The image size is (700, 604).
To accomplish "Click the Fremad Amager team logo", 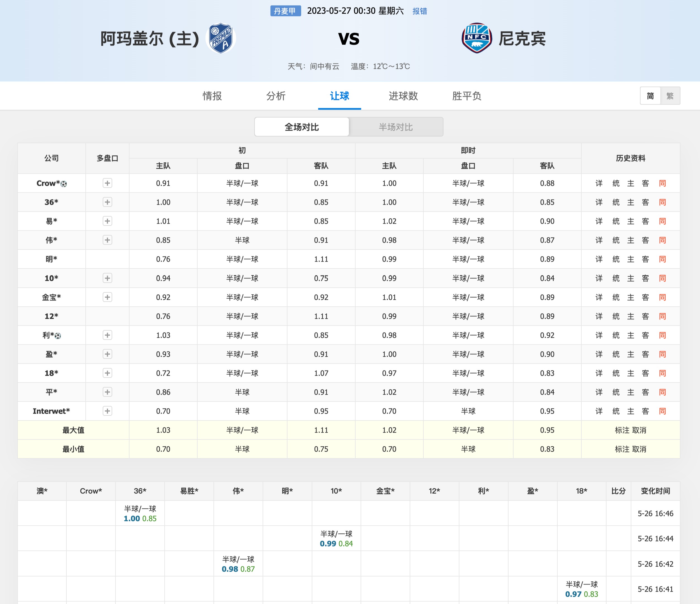I will tap(220, 38).
